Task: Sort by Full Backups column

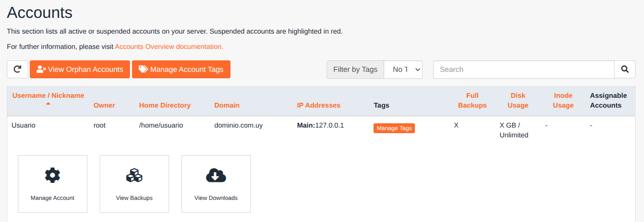Action: [472, 100]
